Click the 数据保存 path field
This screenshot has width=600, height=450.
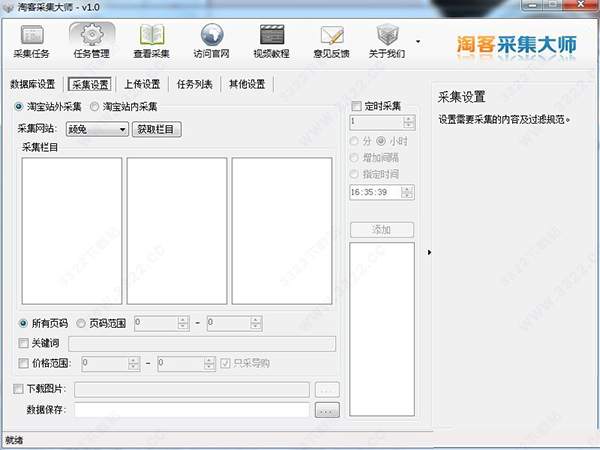point(192,410)
